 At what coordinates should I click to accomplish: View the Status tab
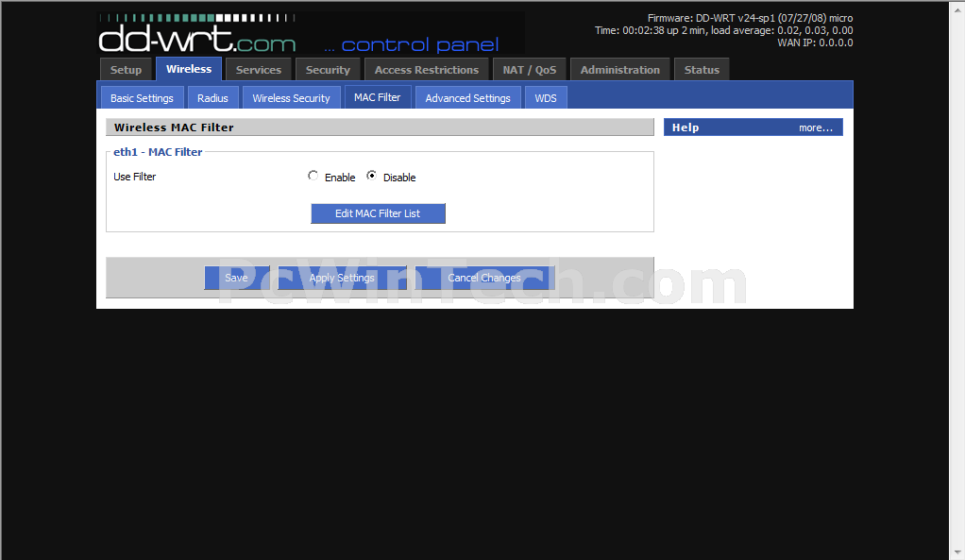(702, 70)
